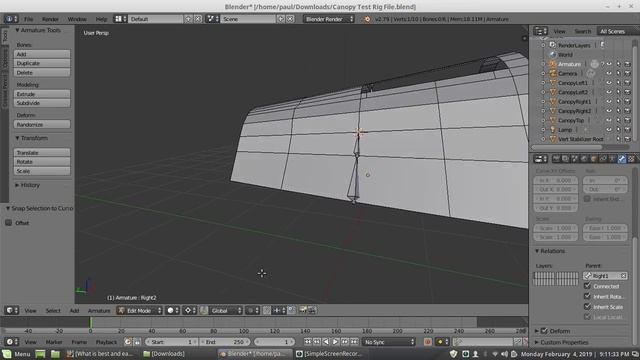Image resolution: width=640 pixels, height=360 pixels.
Task: Click the Subdivide button
Action: pyautogui.click(x=42, y=103)
